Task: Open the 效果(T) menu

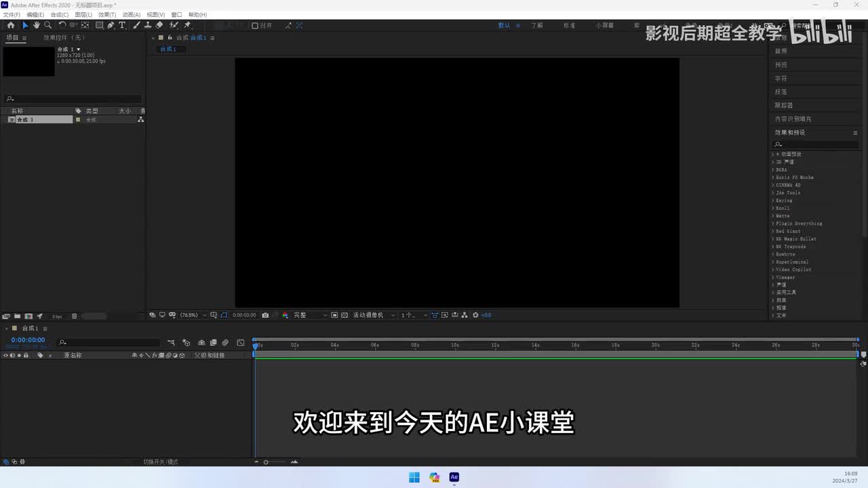Action: click(x=107, y=14)
